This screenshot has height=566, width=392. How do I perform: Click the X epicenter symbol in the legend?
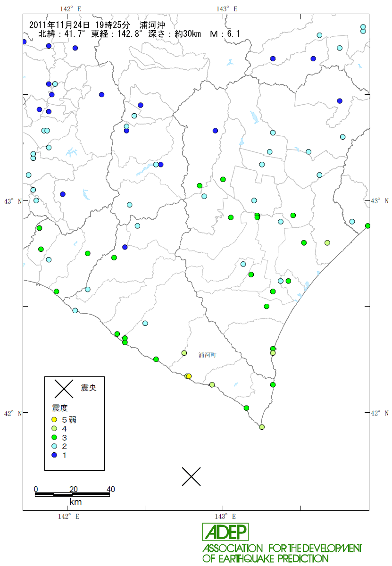(x=64, y=389)
